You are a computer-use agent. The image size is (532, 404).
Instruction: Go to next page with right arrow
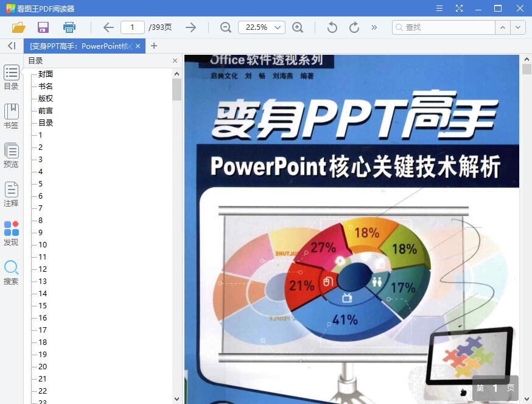191,27
